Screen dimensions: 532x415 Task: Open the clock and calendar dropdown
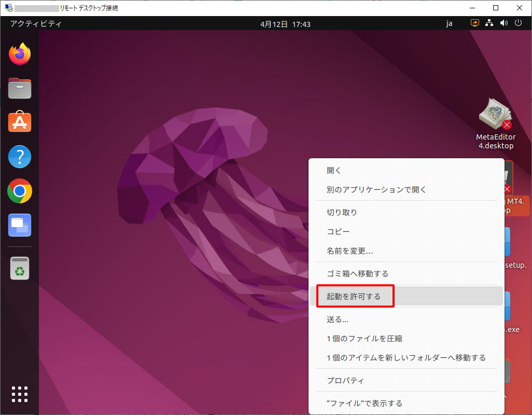285,24
